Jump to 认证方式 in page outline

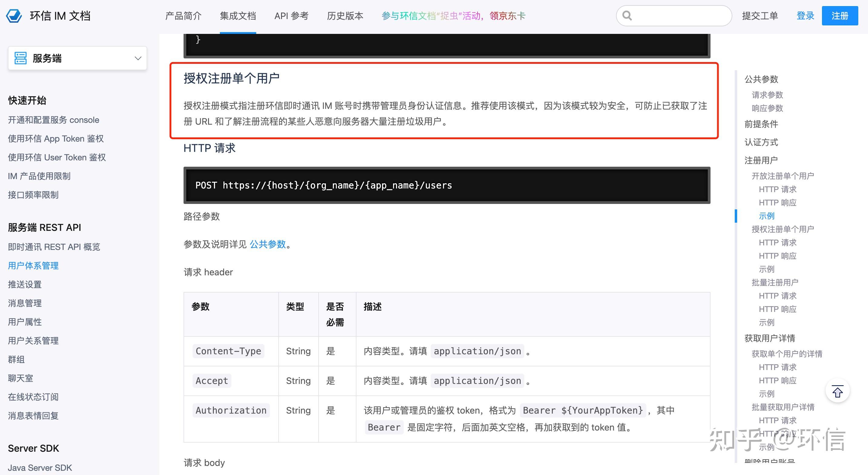(761, 142)
